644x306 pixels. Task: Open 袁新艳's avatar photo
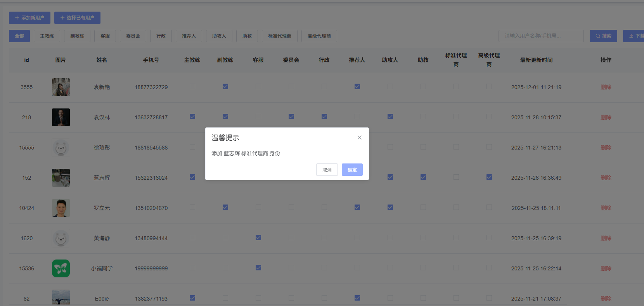pyautogui.click(x=61, y=87)
